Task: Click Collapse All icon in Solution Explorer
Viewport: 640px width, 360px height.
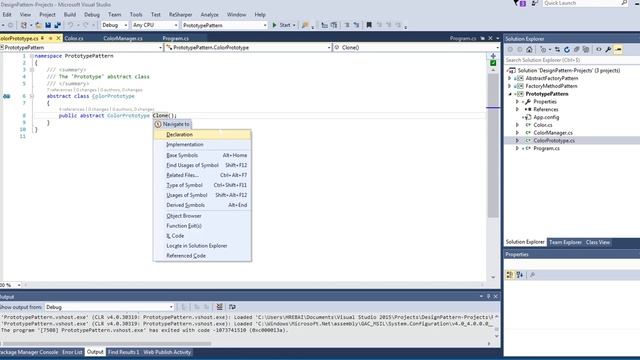Action: tap(576, 50)
